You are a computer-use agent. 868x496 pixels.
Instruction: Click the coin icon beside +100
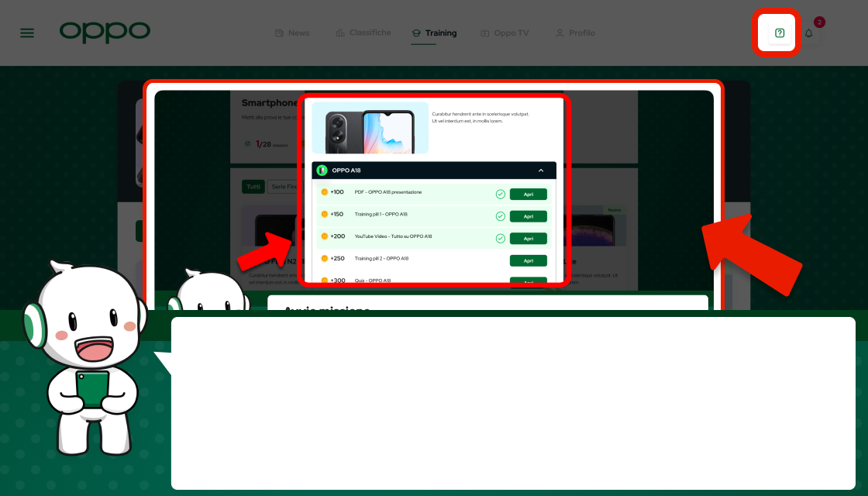point(325,192)
